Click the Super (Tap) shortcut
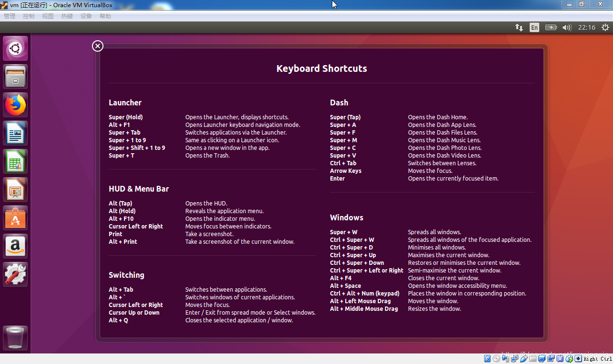Image resolution: width=613 pixels, height=364 pixels. [x=345, y=117]
